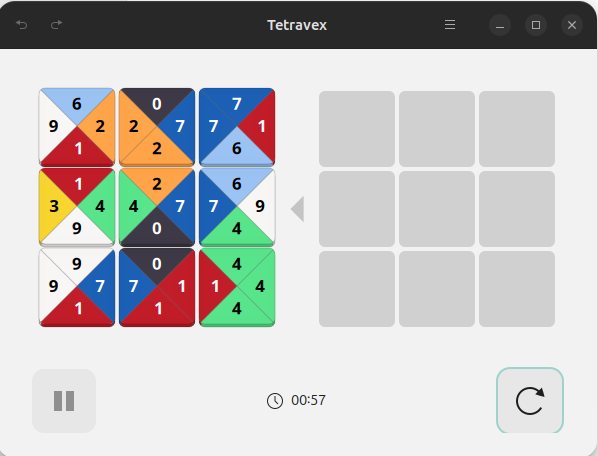The image size is (598, 456).
Task: Pick the tile with yellow 3 on left
Action: 77,207
